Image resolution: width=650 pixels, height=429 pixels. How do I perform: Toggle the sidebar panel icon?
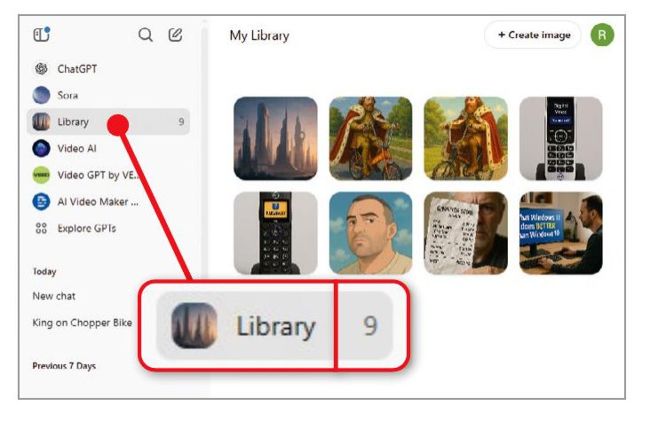click(41, 34)
